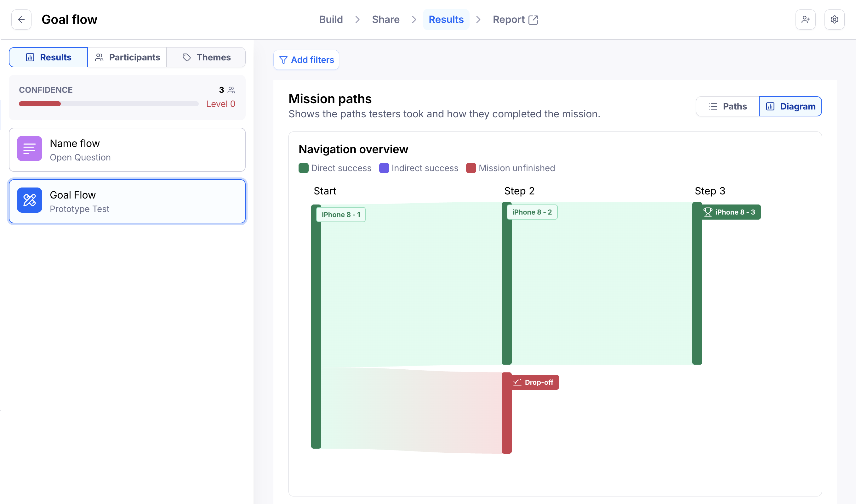Select the Themes tab

click(206, 57)
